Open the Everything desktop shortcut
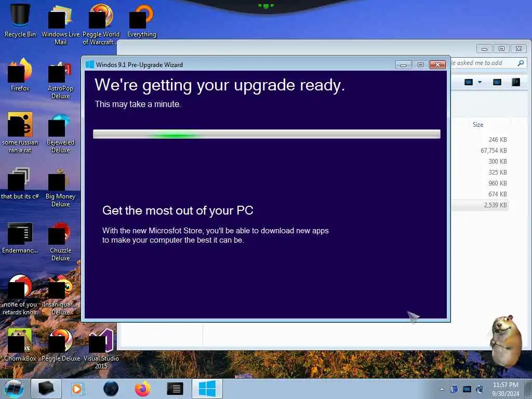This screenshot has height=399, width=532. point(141,20)
